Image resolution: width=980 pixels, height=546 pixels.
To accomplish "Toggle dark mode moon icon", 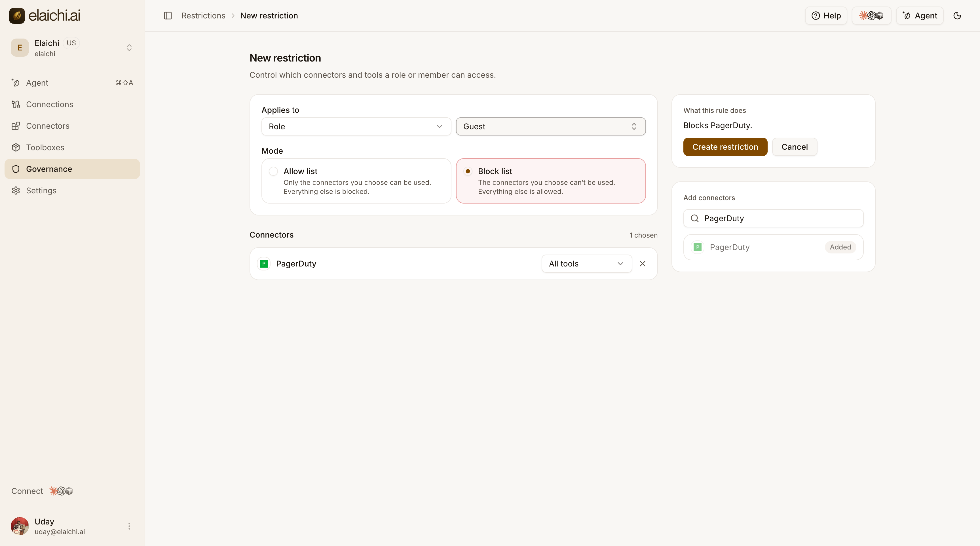I will 958,16.
